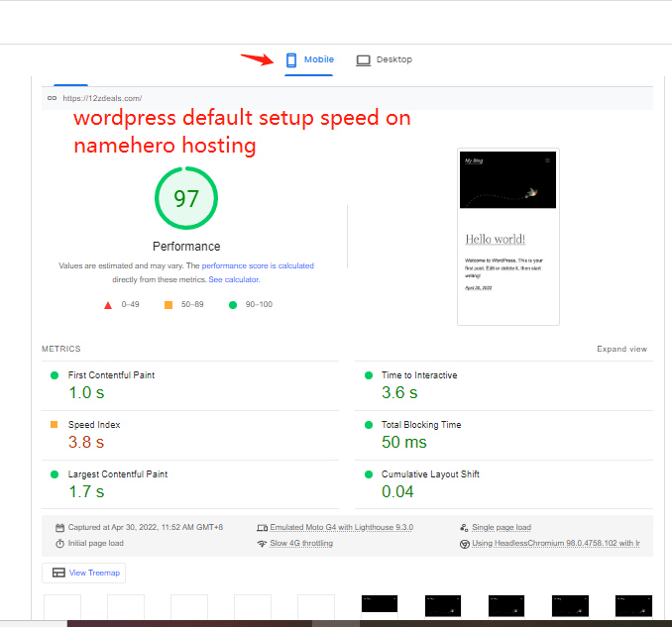Viewport: 672px width, 627px height.
Task: Select the last filmstrip thumbnail
Action: (632, 605)
